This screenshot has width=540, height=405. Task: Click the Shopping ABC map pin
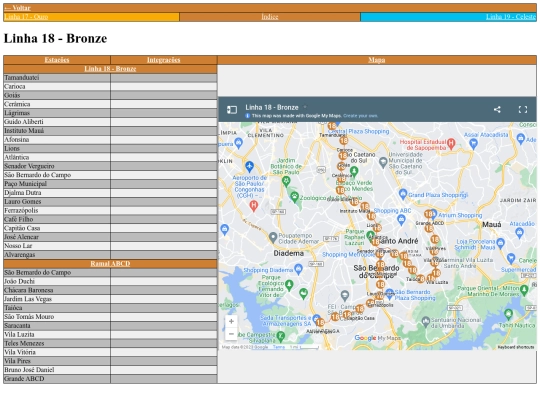point(401,219)
